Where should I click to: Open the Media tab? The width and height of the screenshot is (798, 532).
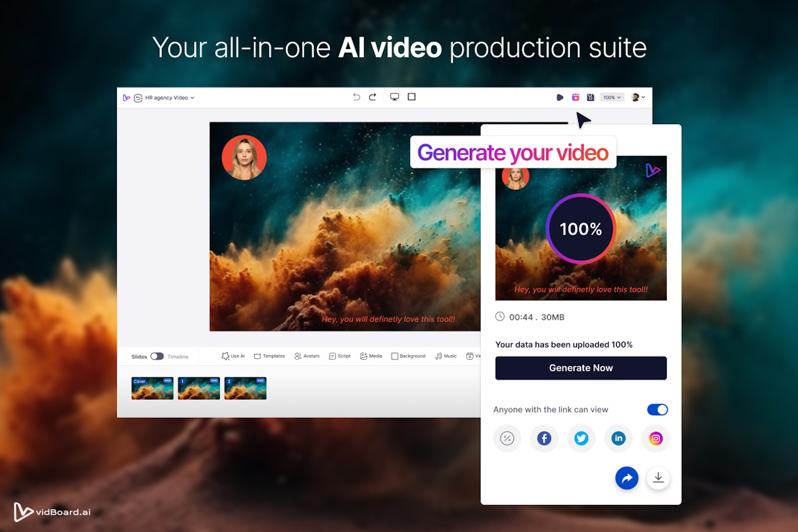coord(371,356)
